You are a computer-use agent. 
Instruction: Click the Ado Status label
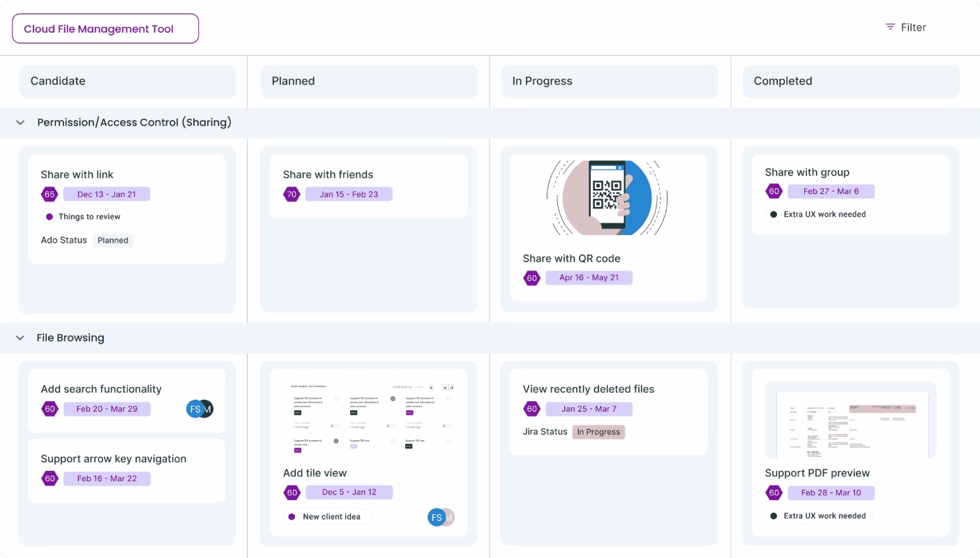coord(63,240)
